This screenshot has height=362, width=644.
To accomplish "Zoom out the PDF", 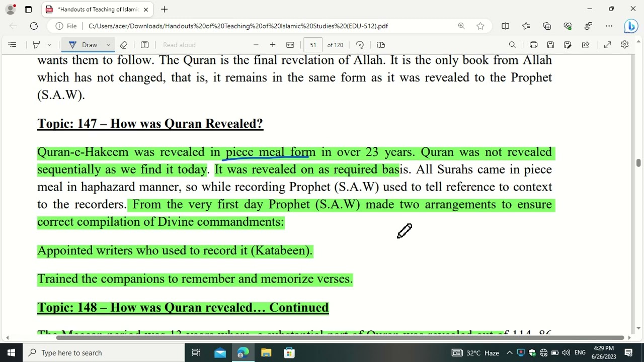I will [x=256, y=45].
